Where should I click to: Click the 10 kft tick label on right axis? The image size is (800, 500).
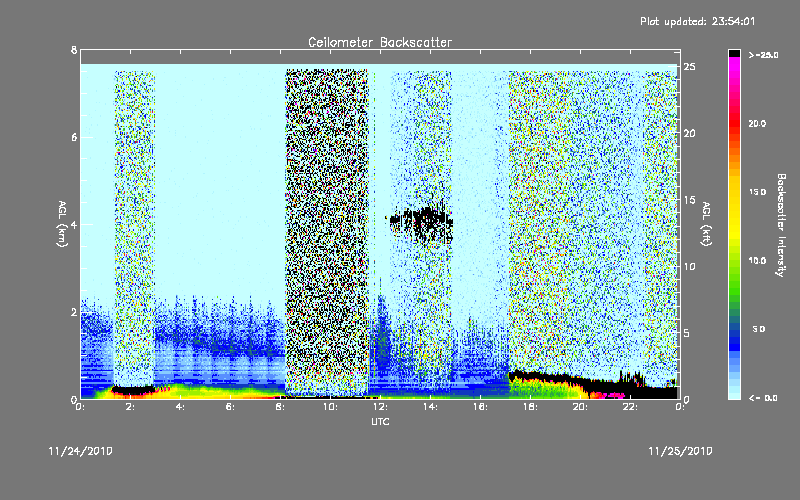[x=689, y=266]
